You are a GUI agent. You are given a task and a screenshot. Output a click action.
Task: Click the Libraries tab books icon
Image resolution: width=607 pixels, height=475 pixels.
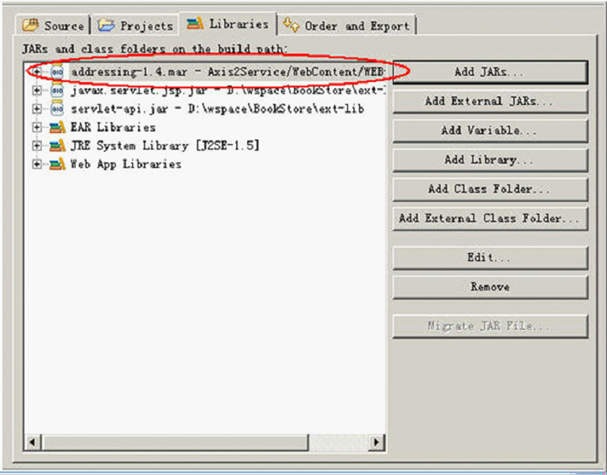pyautogui.click(x=195, y=24)
